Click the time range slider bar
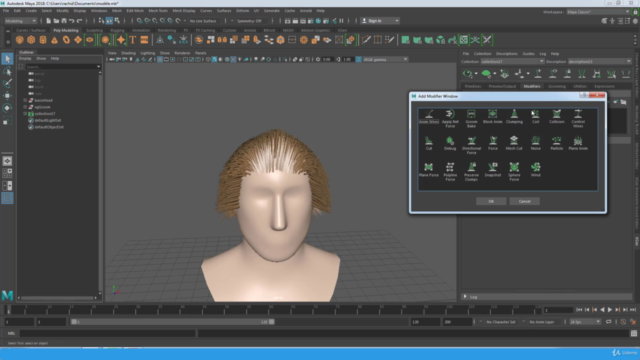This screenshot has width=640, height=360. coord(172,322)
